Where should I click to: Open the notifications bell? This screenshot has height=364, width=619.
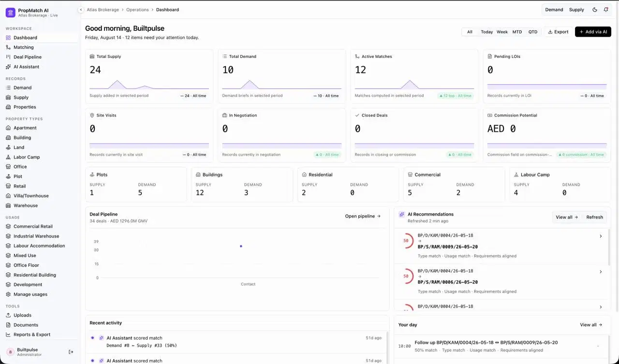tap(606, 10)
